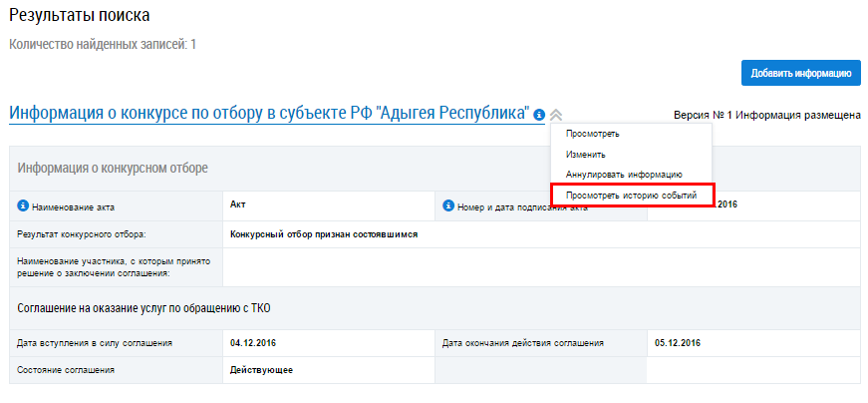The width and height of the screenshot is (868, 403).
Task: Collapse the menu with the double chevron icon
Action: click(556, 115)
